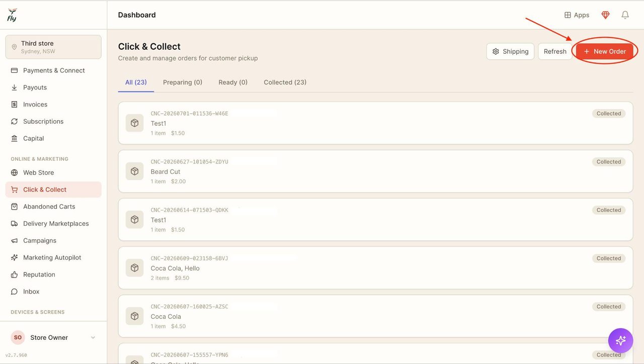
Task: Click package icon on order 6BVJ
Action: 134,268
